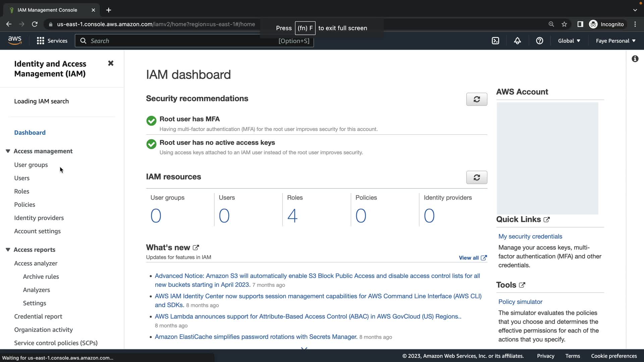Open the Global region dropdown

click(x=569, y=41)
